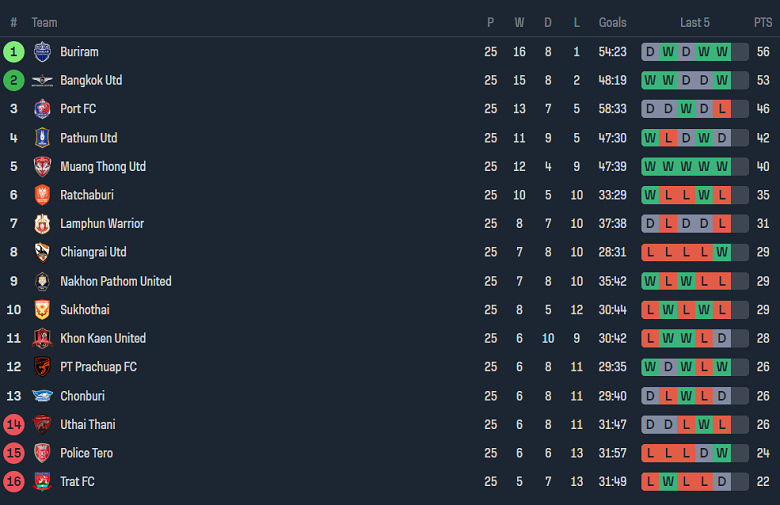Image resolution: width=780 pixels, height=505 pixels.
Task: Open the Nakhon Pathom United team page
Action: coord(115,281)
